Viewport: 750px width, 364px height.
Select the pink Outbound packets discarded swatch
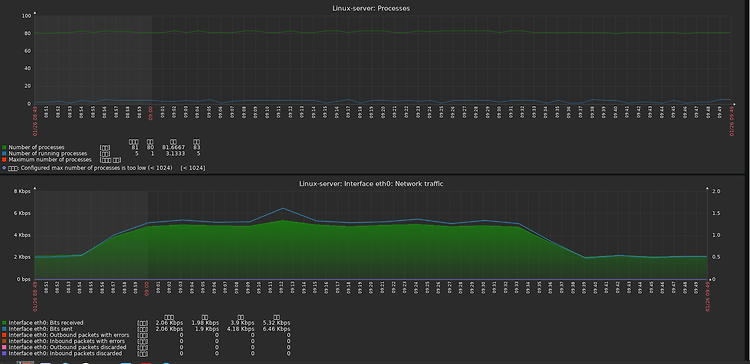click(5, 347)
